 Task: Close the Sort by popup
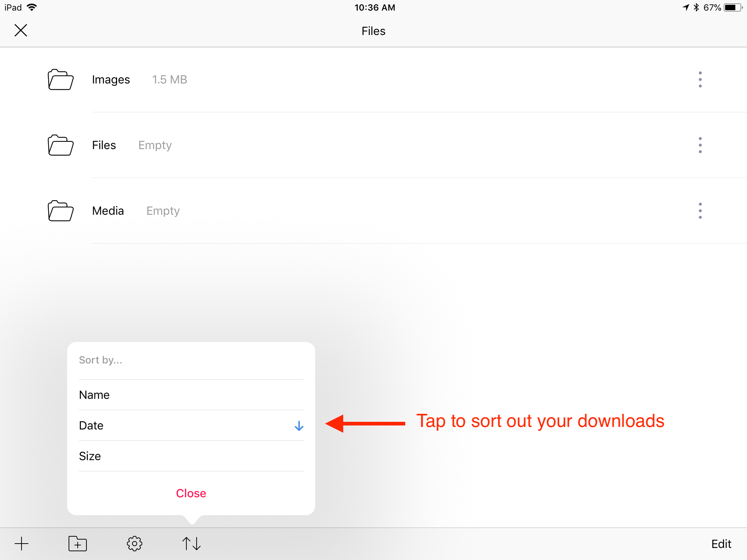(x=191, y=493)
